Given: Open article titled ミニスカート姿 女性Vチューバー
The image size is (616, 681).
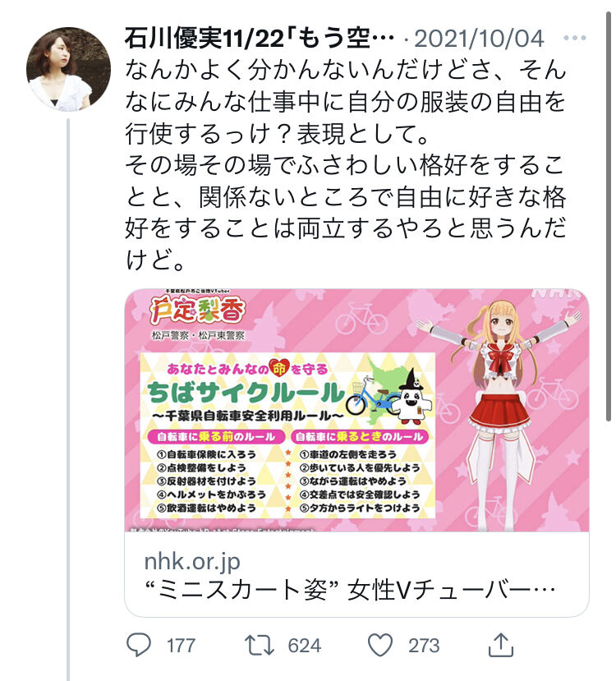Looking at the screenshot, I should click(x=350, y=591).
